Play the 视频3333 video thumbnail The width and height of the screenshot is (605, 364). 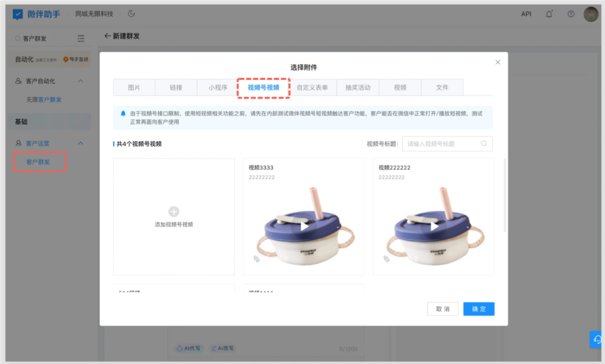(x=304, y=226)
